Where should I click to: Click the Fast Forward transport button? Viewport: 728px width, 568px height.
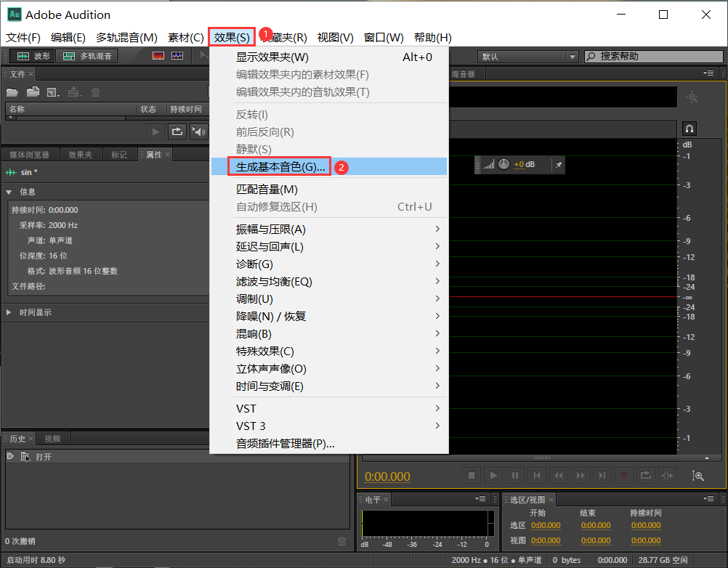[x=581, y=476]
